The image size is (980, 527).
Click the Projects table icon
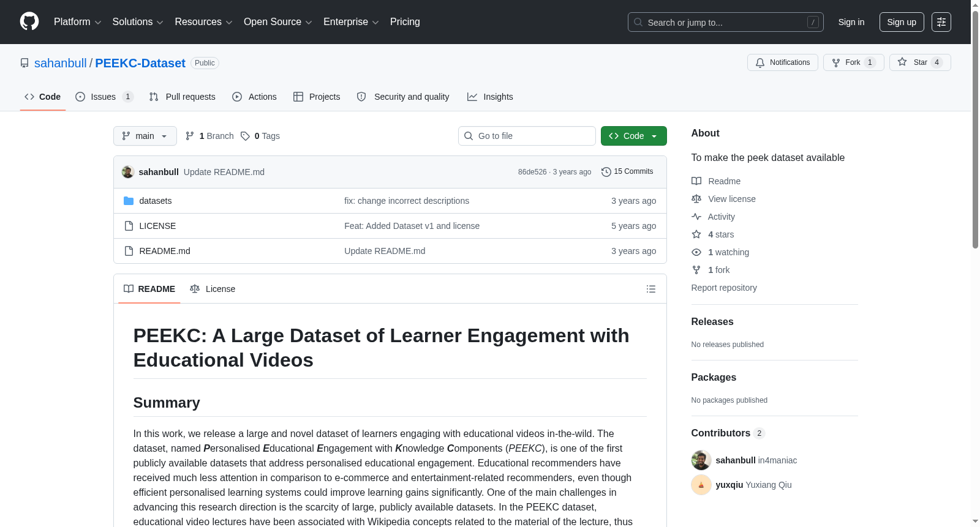coord(298,97)
